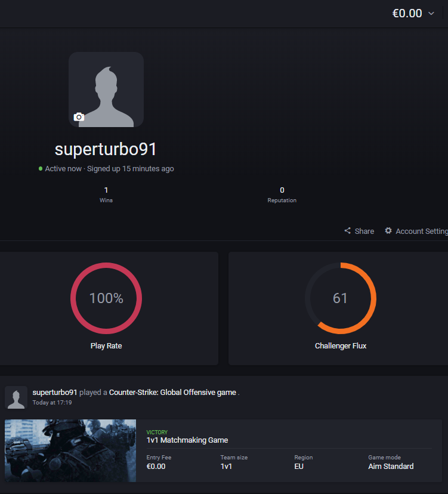Expand the €0.00 balance dropdown chevron

click(x=431, y=13)
